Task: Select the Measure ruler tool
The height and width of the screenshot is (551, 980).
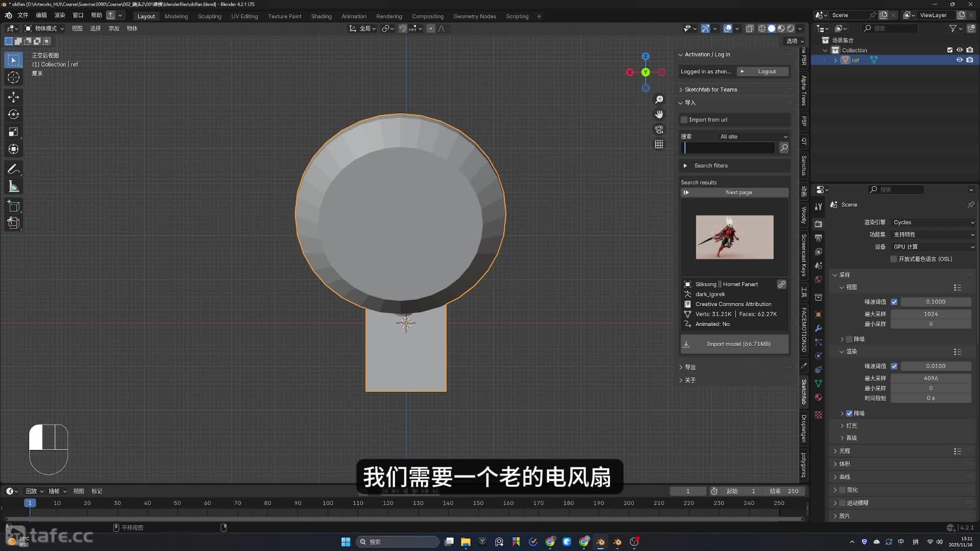Action: click(x=14, y=187)
